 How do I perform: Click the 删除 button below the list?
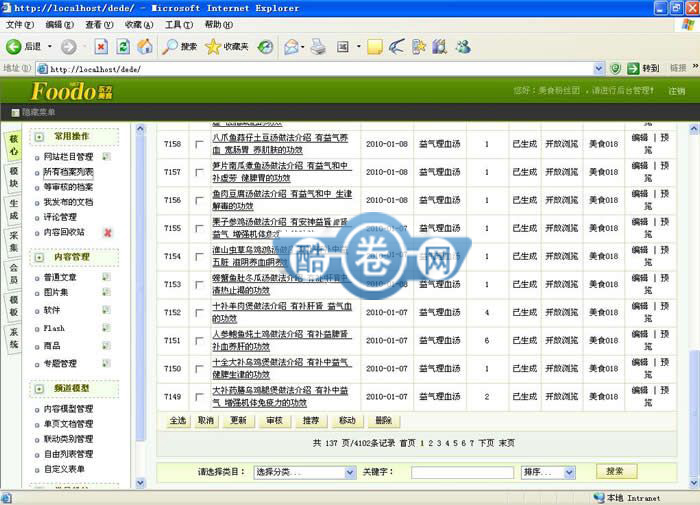click(383, 421)
